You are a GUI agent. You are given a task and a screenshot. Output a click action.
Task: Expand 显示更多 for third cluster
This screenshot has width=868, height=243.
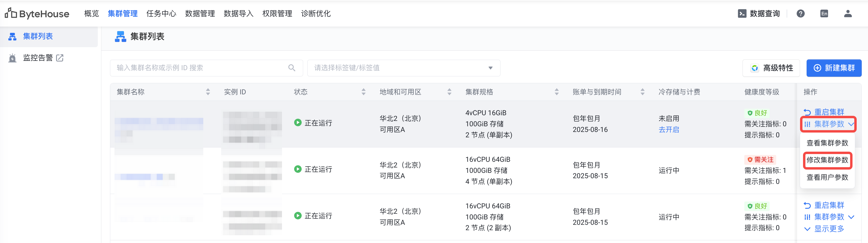point(824,229)
